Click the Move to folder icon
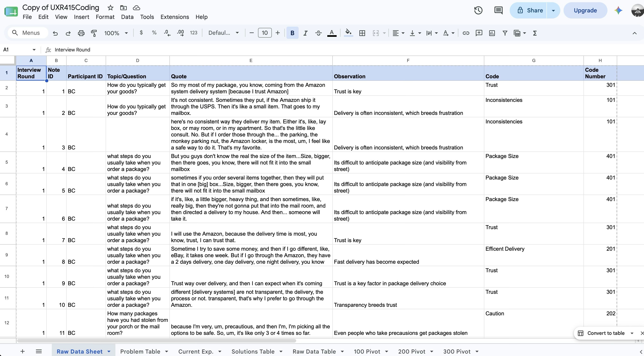Image resolution: width=644 pixels, height=356 pixels. pos(123,8)
